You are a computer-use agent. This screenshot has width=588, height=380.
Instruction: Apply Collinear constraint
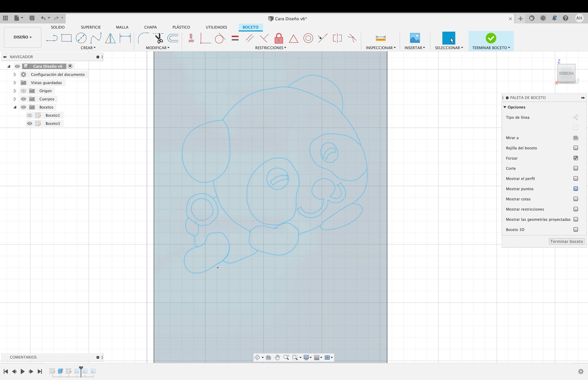[x=323, y=38]
